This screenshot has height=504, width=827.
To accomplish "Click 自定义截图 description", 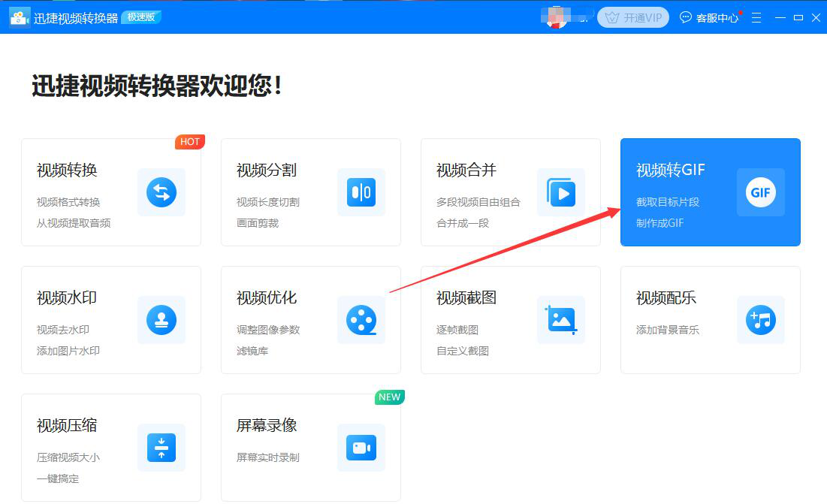I will [x=463, y=351].
